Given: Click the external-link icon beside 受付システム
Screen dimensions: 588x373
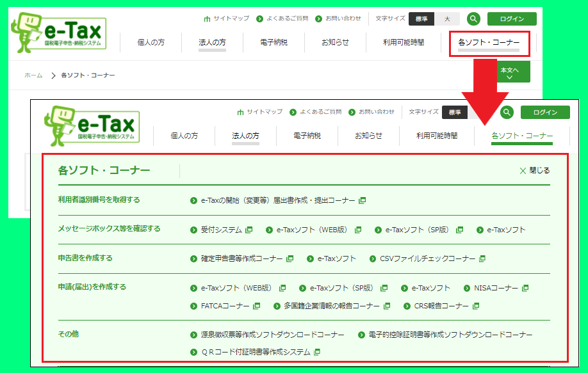Looking at the screenshot, I should [249, 230].
